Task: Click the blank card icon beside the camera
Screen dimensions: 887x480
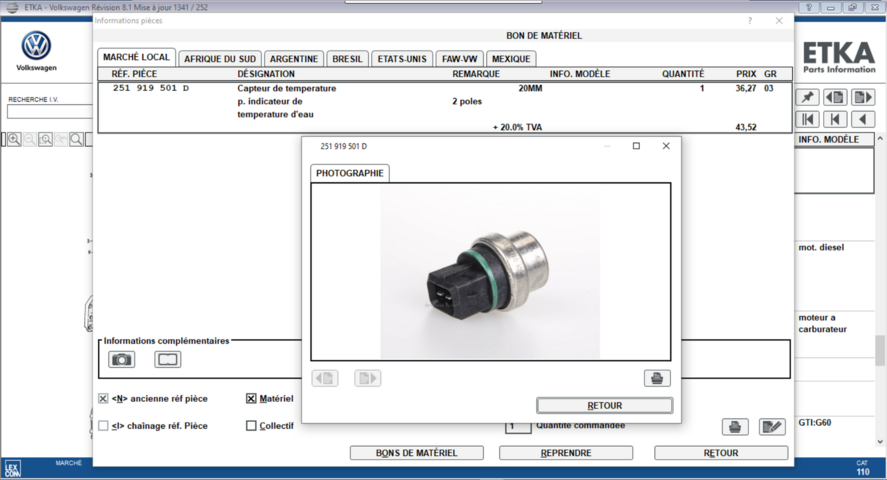Action: (x=167, y=360)
